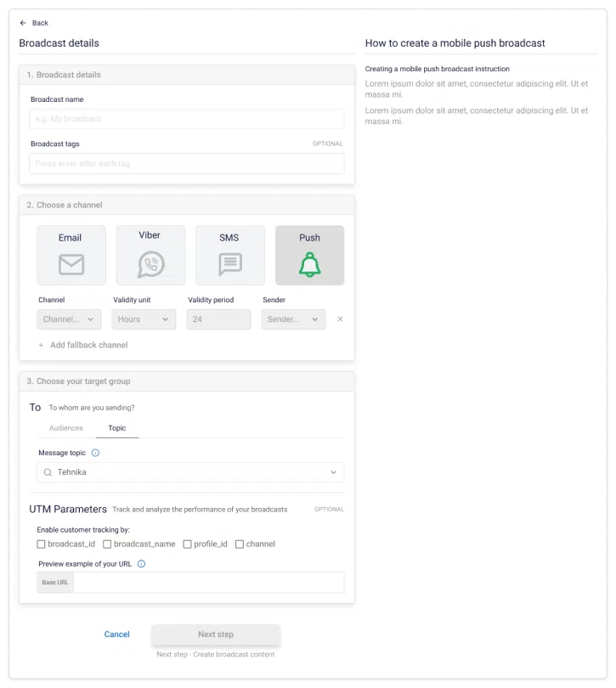616x688 pixels.
Task: Toggle the profile_id checkbox
Action: click(188, 544)
